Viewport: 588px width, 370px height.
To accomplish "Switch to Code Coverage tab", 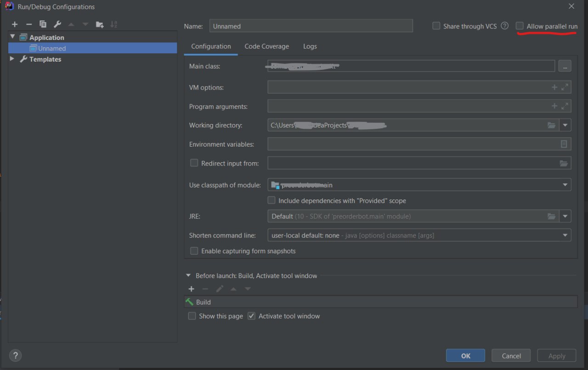I will (x=267, y=46).
